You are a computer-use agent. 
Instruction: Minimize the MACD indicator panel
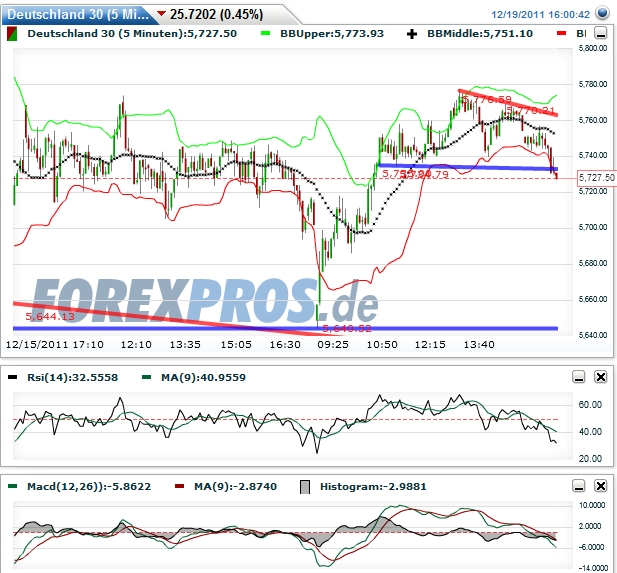(x=578, y=486)
